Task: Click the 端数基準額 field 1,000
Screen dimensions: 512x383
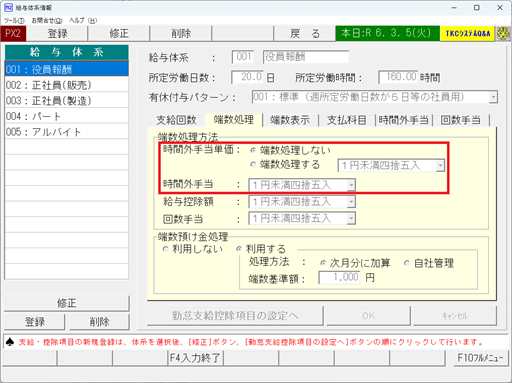Action: pos(339,277)
